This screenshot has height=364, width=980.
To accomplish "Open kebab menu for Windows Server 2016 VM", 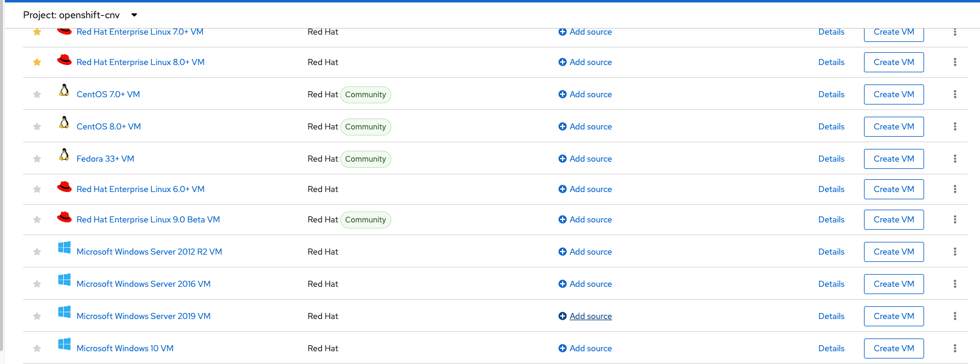I will [955, 284].
